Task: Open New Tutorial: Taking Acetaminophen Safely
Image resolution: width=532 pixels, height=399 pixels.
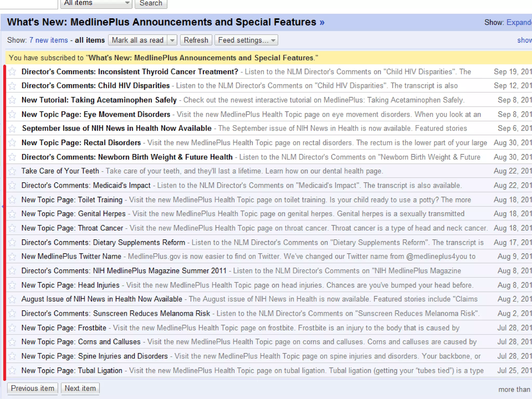Action: (99, 100)
